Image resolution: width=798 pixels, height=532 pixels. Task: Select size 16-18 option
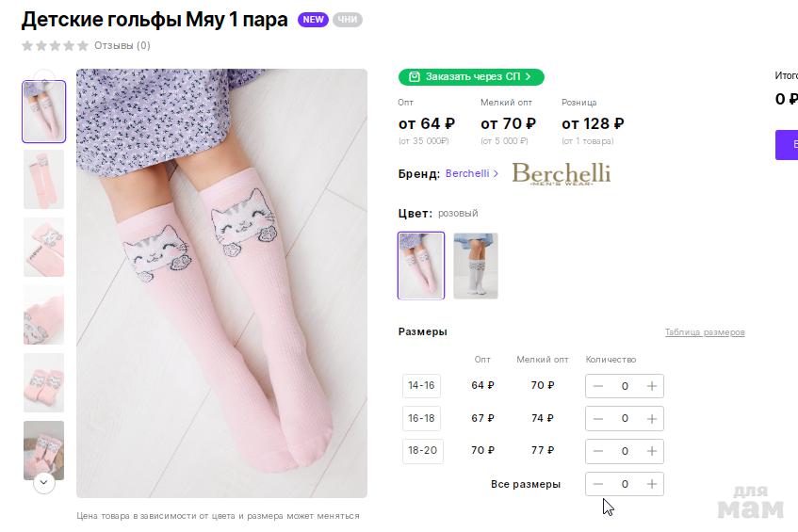pos(421,418)
